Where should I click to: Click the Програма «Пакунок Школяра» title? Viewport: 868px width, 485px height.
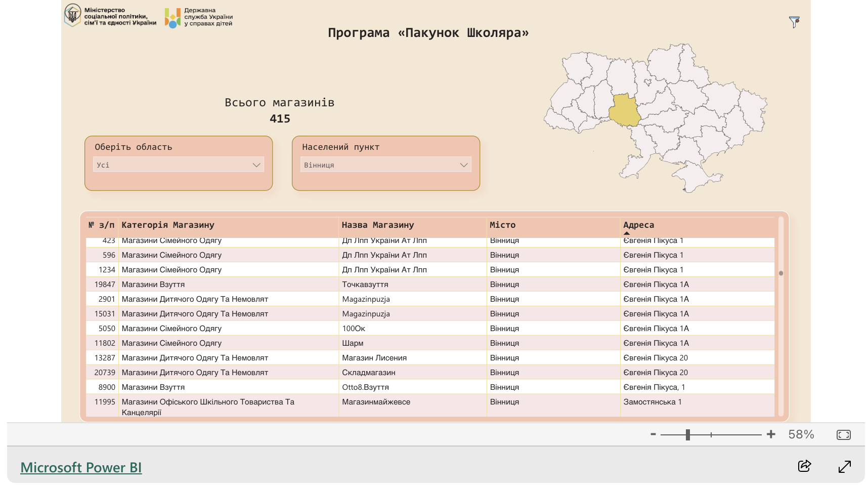(x=428, y=33)
